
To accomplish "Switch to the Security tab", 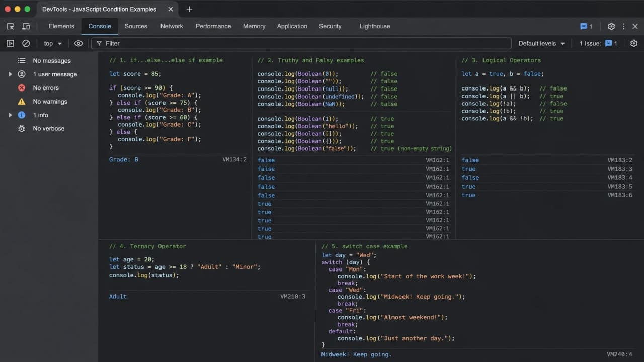I will pos(330,26).
